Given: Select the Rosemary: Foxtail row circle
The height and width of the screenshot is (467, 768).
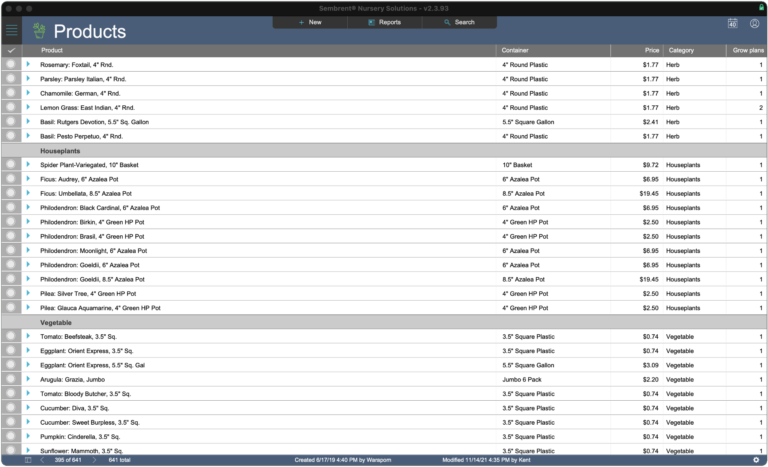Looking at the screenshot, I should [11, 64].
